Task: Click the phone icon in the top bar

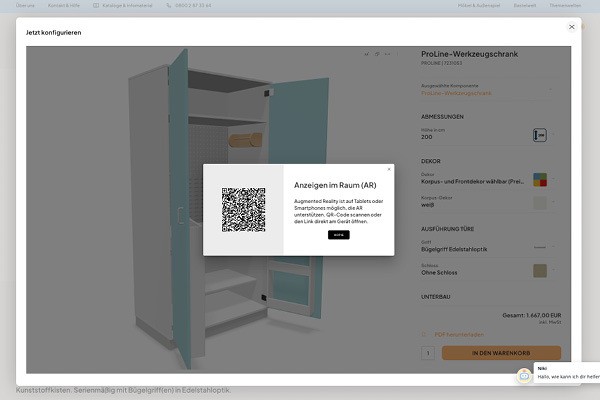Action: tap(169, 5)
